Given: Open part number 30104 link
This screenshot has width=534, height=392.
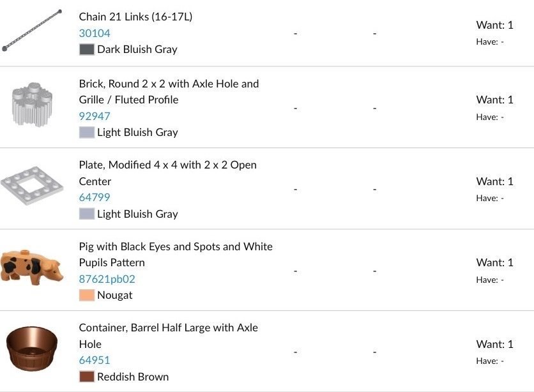Looking at the screenshot, I should click(95, 33).
